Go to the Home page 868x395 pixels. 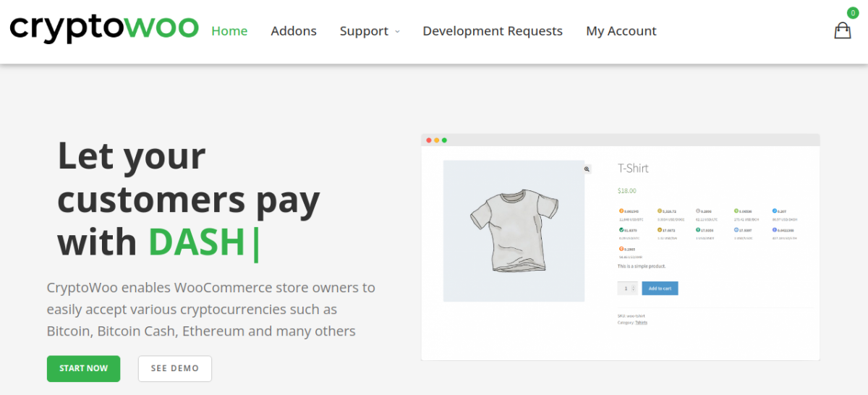click(229, 31)
